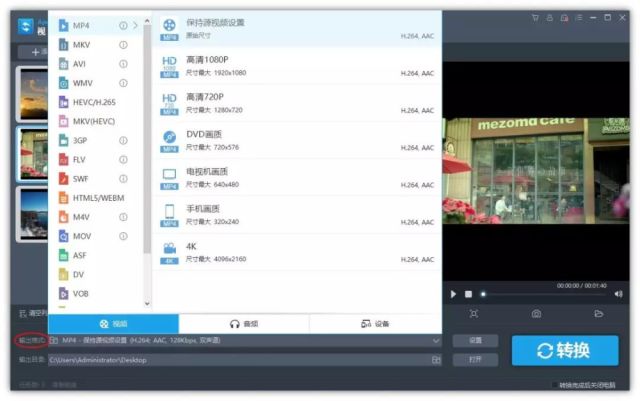The width and height of the screenshot is (640, 401).
Task: Select HEVC/H.265 format
Action: pyautogui.click(x=93, y=102)
